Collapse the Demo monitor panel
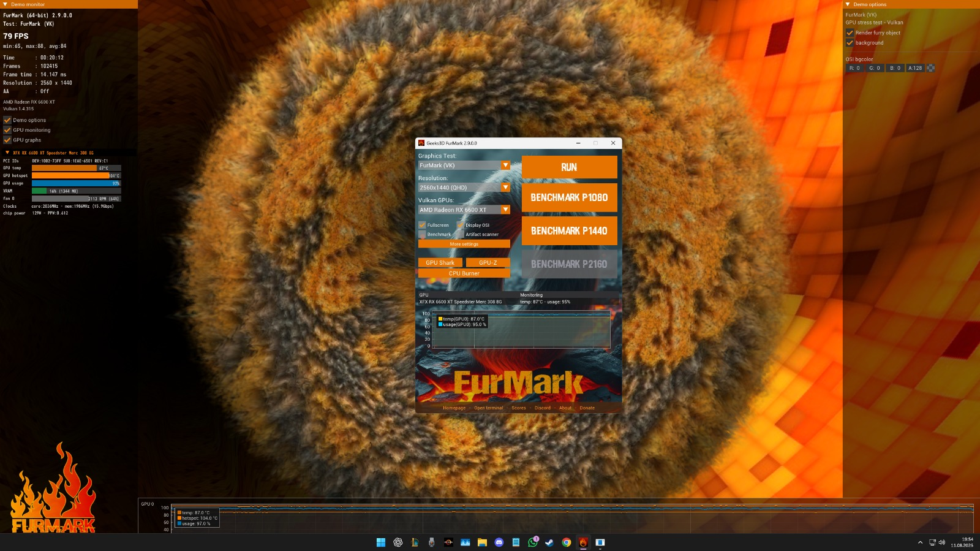This screenshot has width=980, height=551. 6,4
